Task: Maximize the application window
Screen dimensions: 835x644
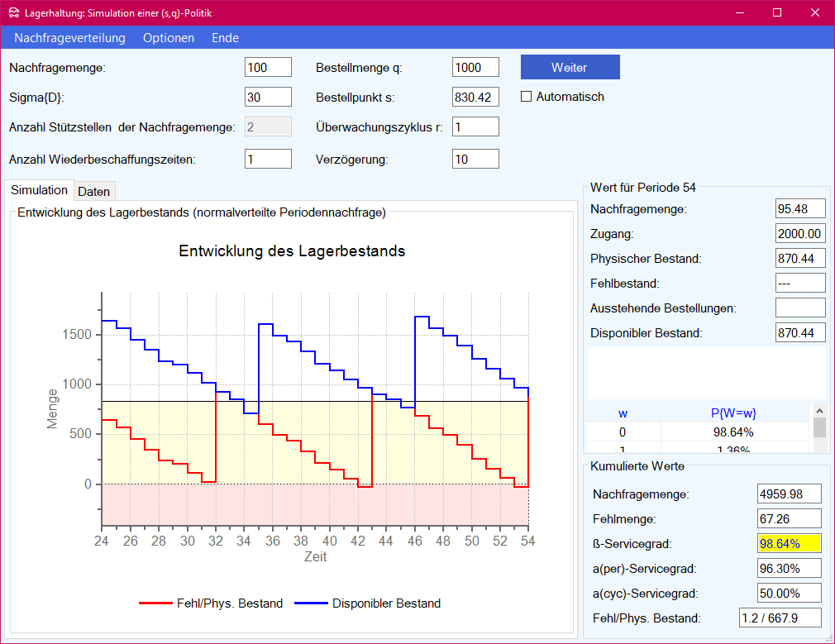Action: pos(776,12)
